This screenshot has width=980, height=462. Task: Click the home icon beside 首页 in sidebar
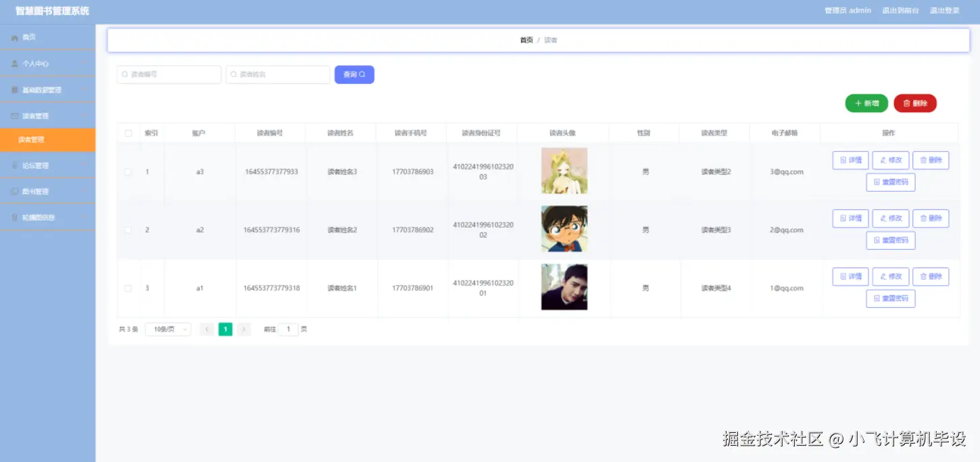tap(15, 38)
